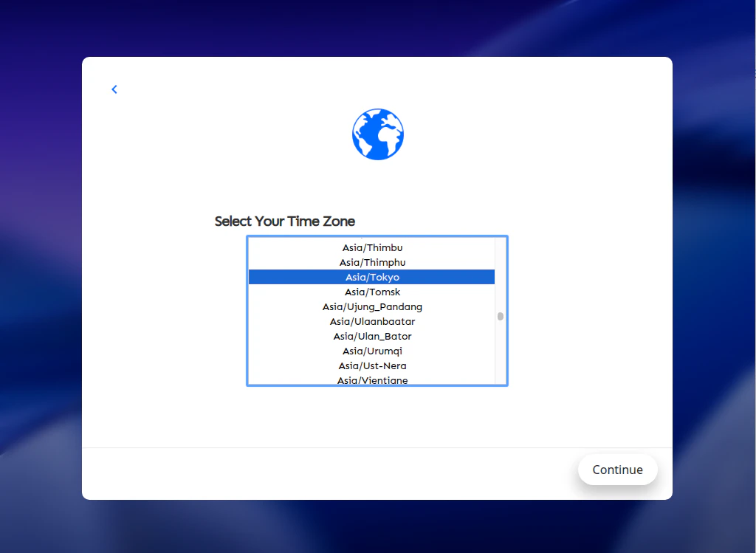Pick Asia/Tomsk from the list

tap(372, 292)
